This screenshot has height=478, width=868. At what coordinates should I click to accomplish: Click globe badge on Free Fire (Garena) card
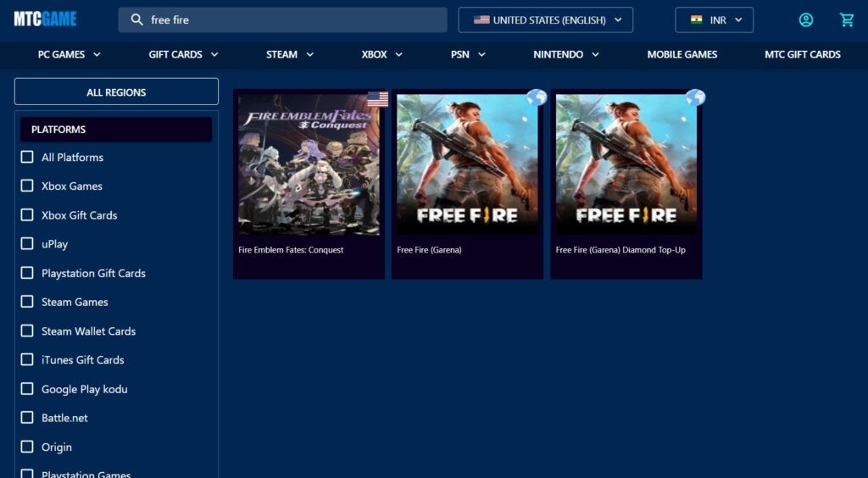536,97
